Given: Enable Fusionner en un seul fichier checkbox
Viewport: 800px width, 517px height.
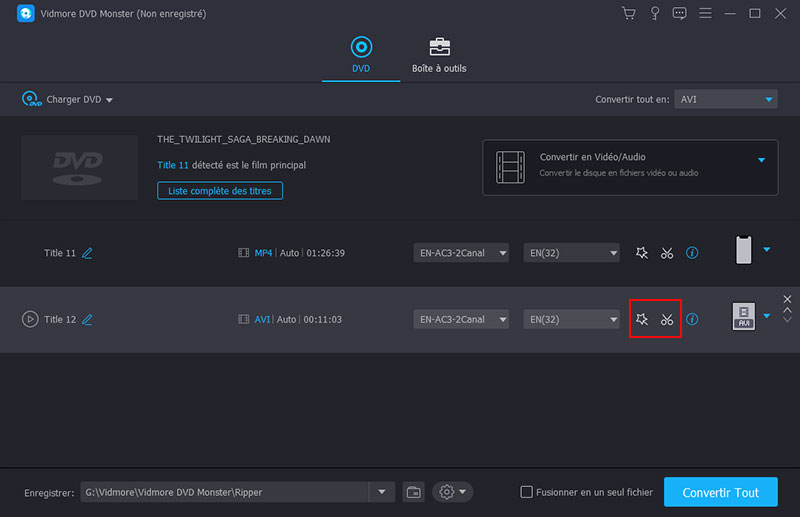Looking at the screenshot, I should (527, 492).
